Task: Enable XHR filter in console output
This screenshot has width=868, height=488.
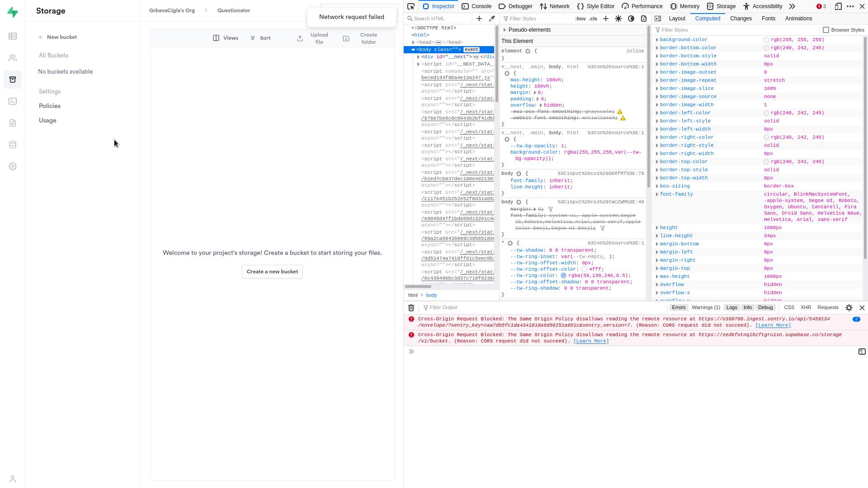Action: [807, 307]
